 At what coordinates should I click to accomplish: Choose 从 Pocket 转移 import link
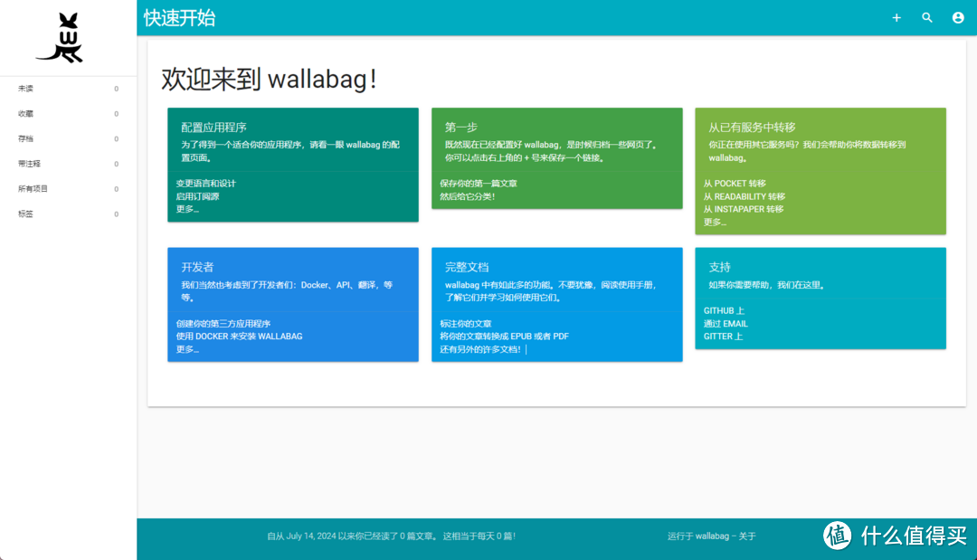[735, 184]
